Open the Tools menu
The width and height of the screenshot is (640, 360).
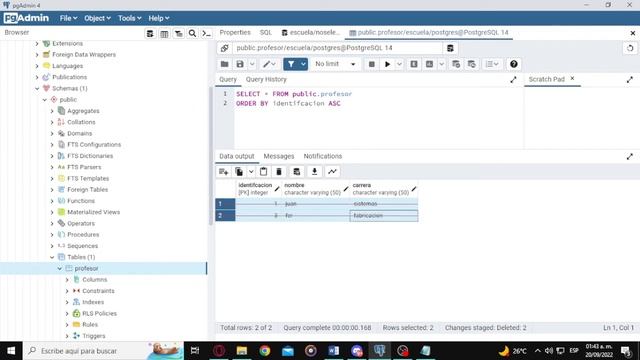pyautogui.click(x=129, y=18)
